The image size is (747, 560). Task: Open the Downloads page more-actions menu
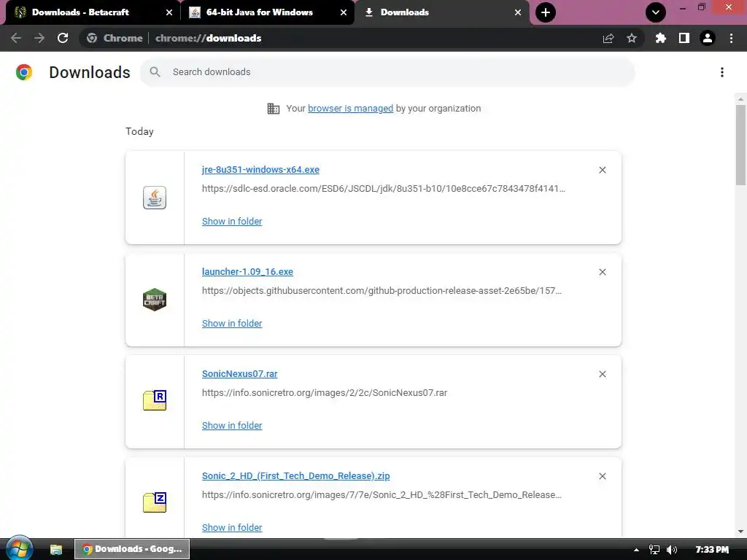tap(722, 72)
